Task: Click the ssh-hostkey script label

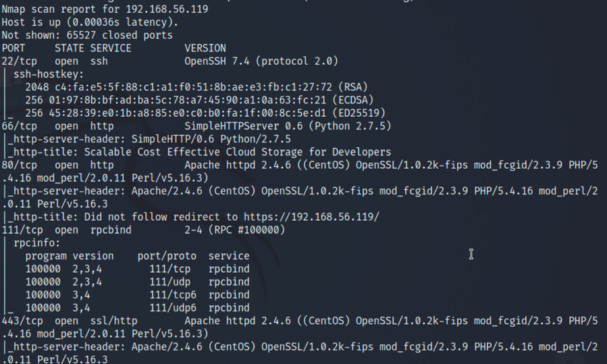Action: (x=49, y=74)
